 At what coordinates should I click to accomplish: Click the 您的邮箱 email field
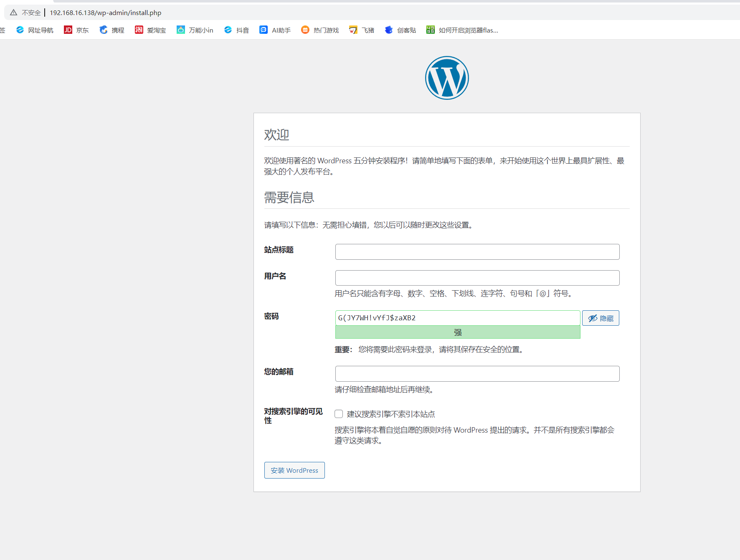click(477, 374)
